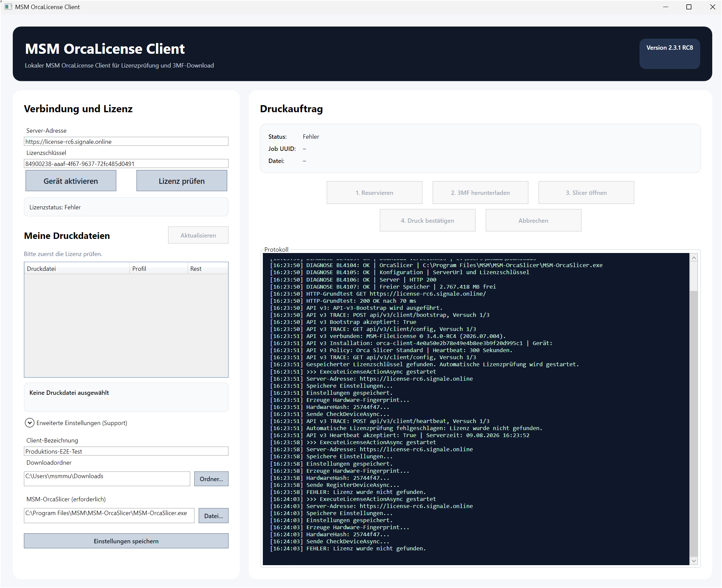Click the Datei: label in Druckauftrag

pyautogui.click(x=276, y=161)
